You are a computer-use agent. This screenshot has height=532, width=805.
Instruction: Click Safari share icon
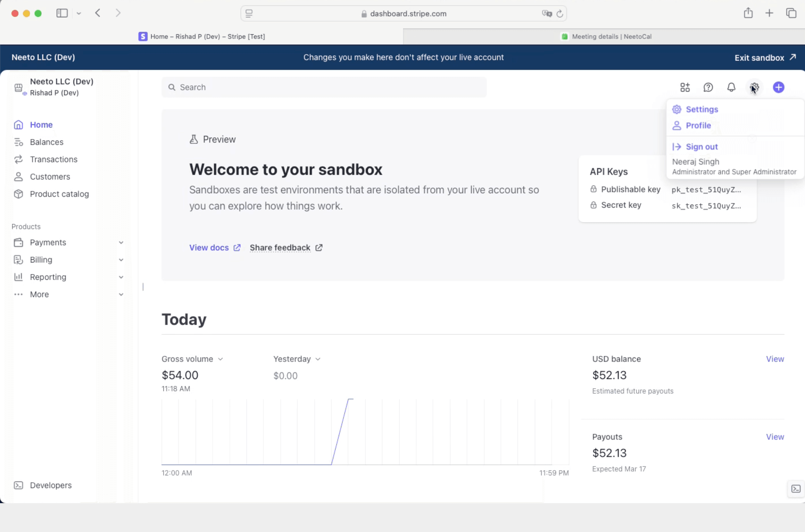tap(748, 13)
